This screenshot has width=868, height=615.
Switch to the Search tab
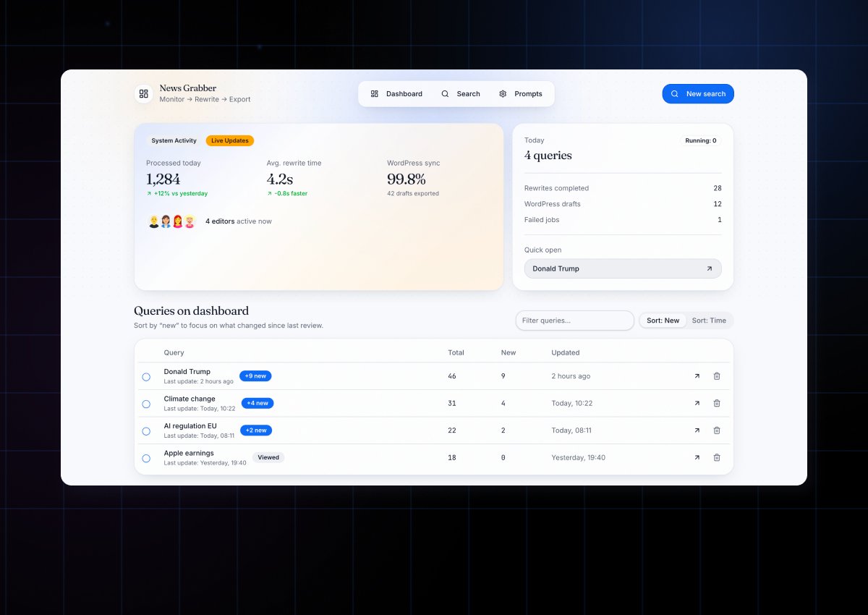tap(461, 94)
